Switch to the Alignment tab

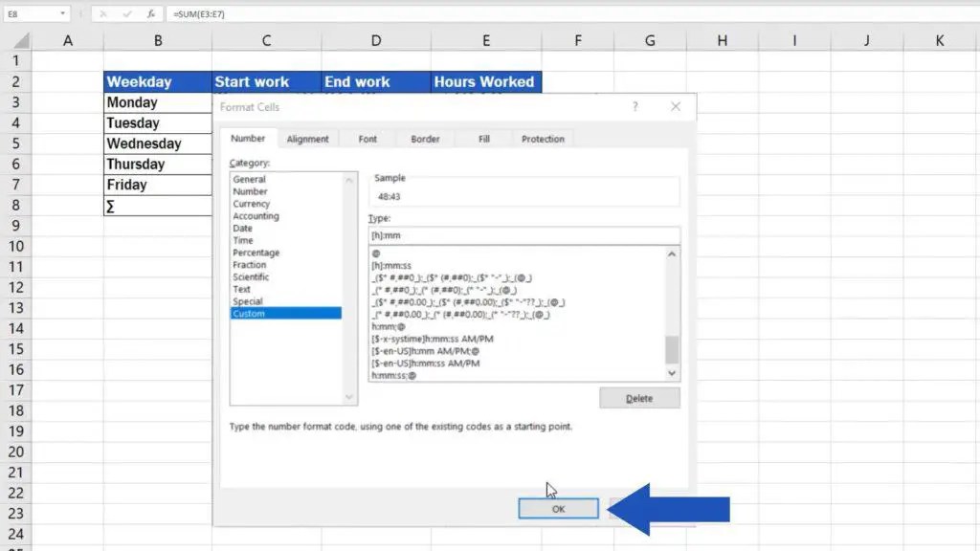click(x=307, y=138)
